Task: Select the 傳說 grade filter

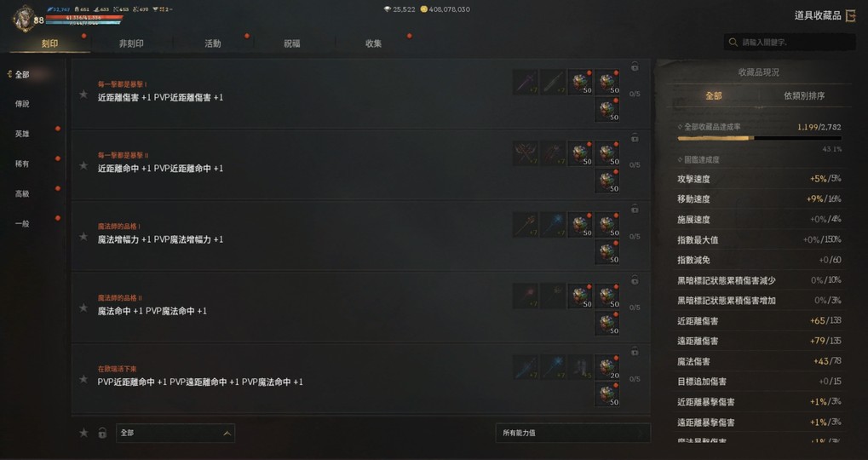Action: (22, 104)
